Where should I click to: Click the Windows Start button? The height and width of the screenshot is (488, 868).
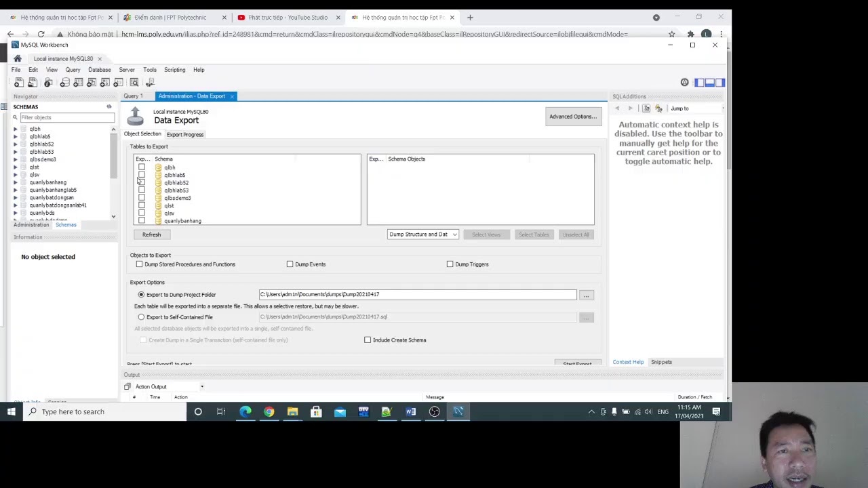pyautogui.click(x=12, y=411)
